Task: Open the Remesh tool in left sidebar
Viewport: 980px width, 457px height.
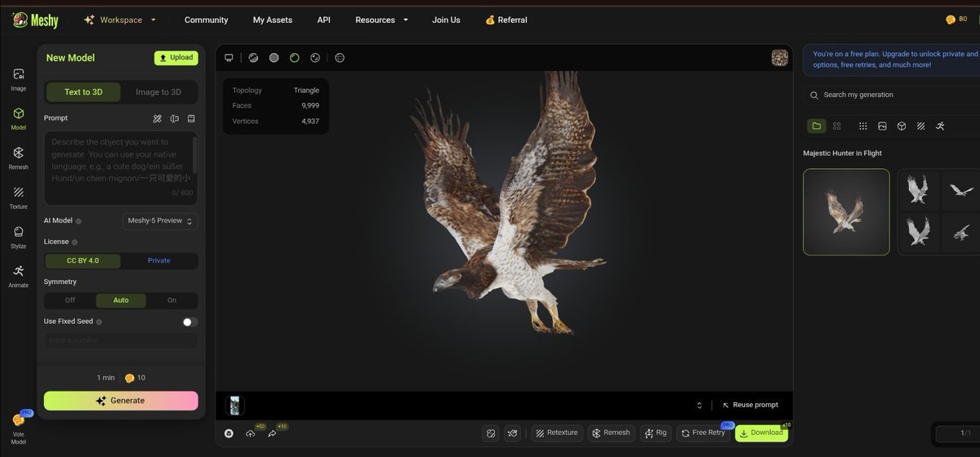Action: coord(18,158)
